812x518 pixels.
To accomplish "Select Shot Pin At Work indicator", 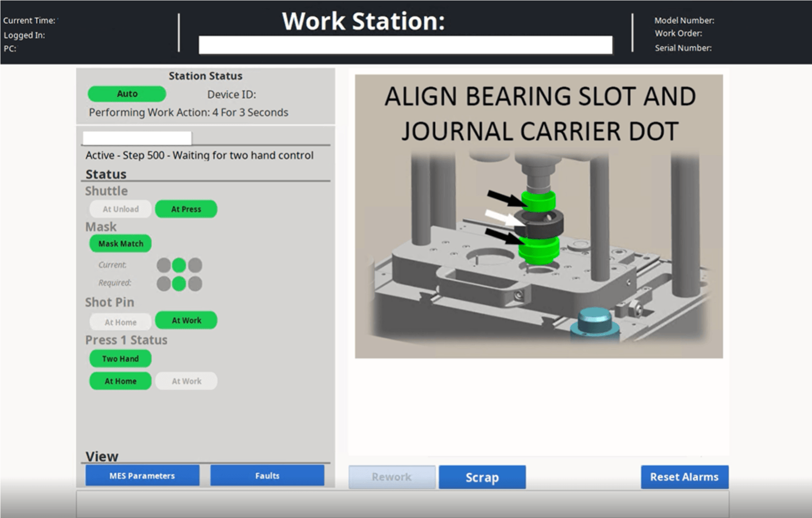I will 186,320.
